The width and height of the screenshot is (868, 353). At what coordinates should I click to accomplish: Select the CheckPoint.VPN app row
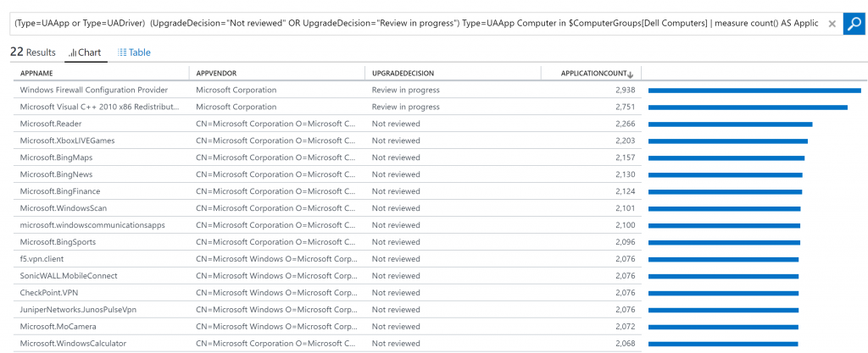(50, 293)
